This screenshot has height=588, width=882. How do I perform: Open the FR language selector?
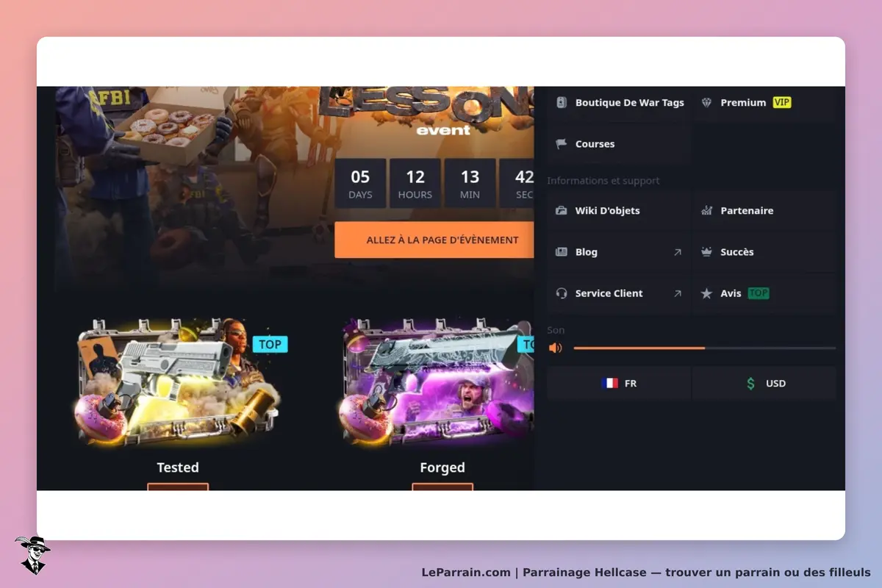(619, 384)
